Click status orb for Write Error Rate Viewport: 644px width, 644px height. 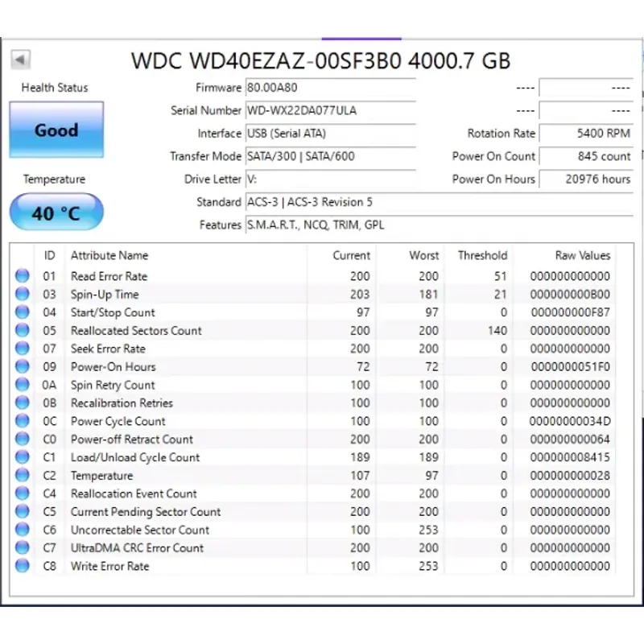click(x=23, y=566)
